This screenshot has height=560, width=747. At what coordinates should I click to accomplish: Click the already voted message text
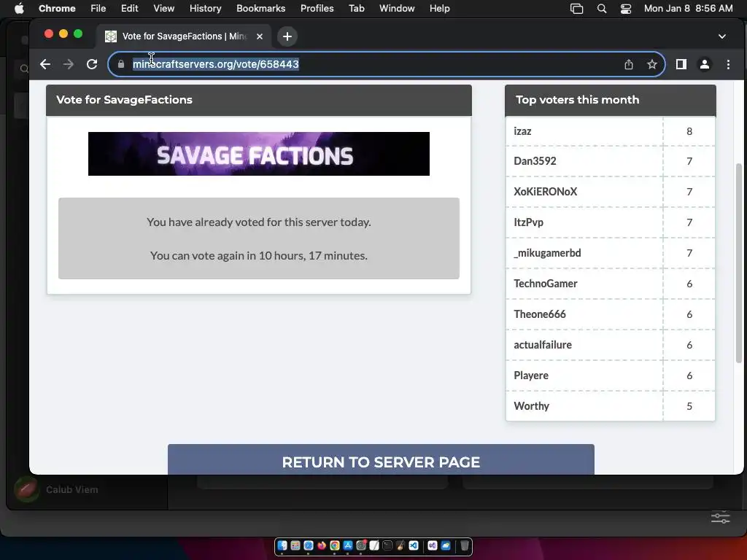pos(259,222)
